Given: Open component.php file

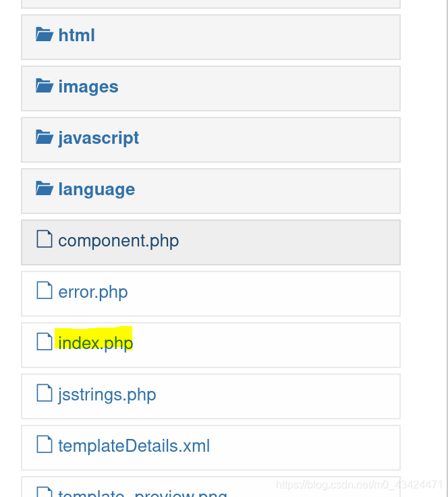Looking at the screenshot, I should 119,241.
